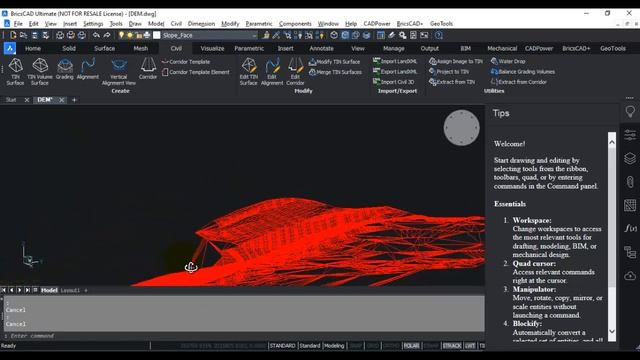Toggle LWT lineweight display
Image resolution: width=640 pixels, height=360 pixels.
(470, 346)
